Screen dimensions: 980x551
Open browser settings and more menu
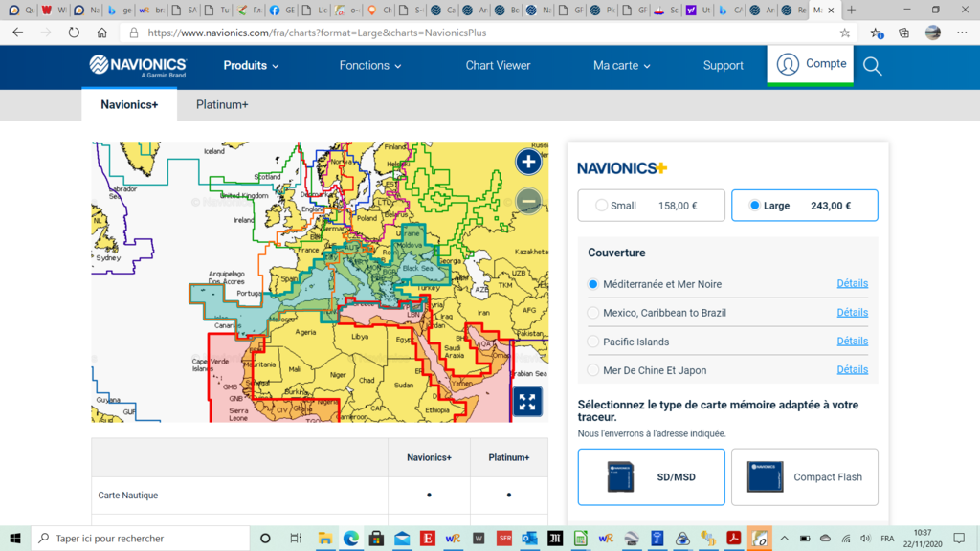click(x=962, y=33)
